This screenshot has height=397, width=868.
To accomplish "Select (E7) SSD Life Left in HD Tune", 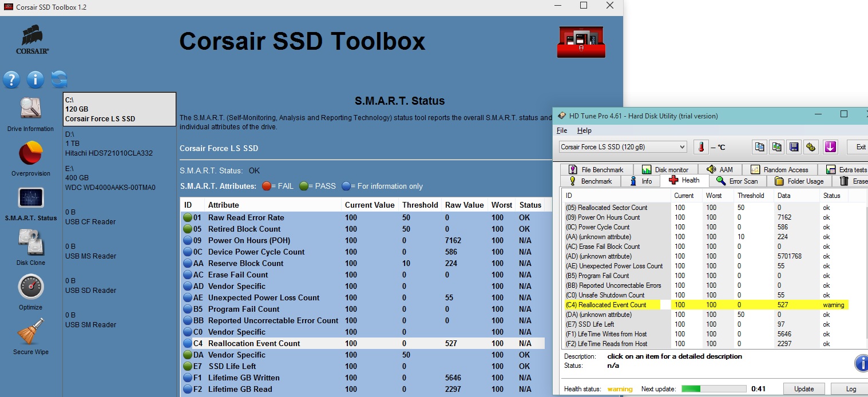I will [706, 324].
